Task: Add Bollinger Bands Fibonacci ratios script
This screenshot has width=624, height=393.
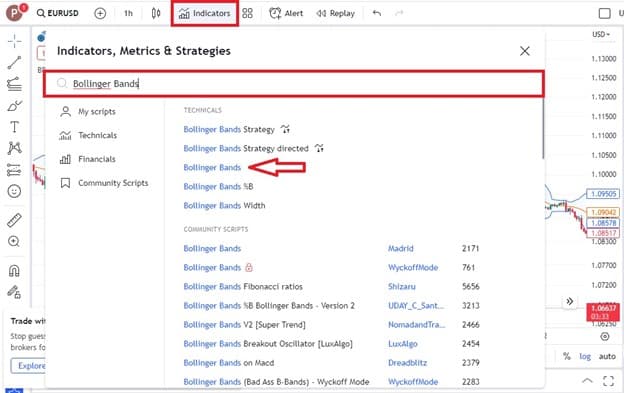Action: pyautogui.click(x=243, y=287)
